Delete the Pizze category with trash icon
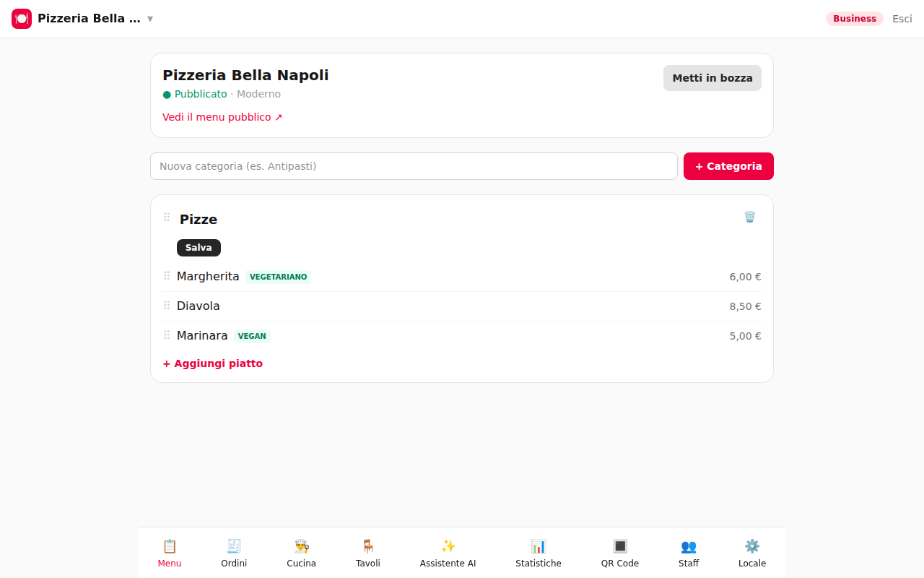 point(749,217)
